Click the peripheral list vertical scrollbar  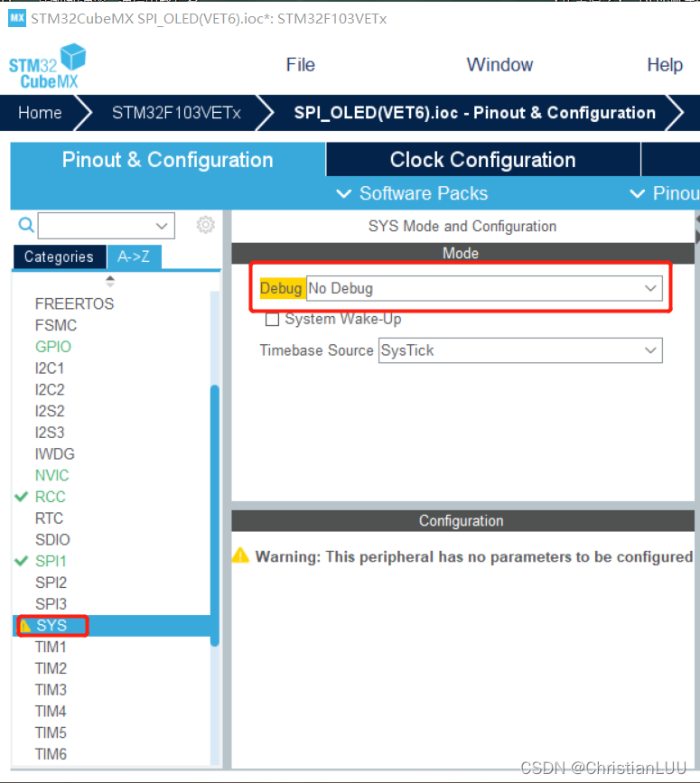point(215,515)
